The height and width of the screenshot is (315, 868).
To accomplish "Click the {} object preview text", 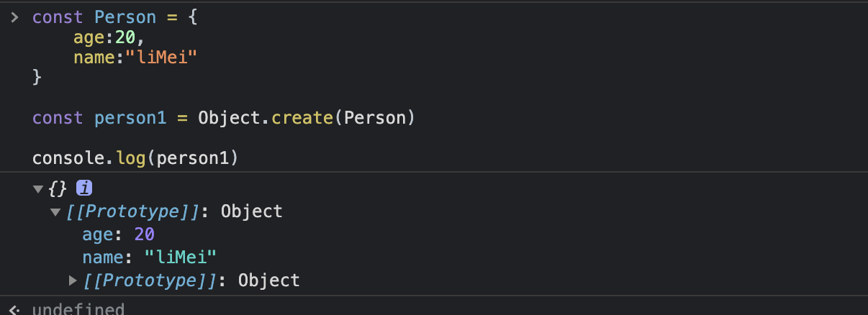I will click(58, 188).
